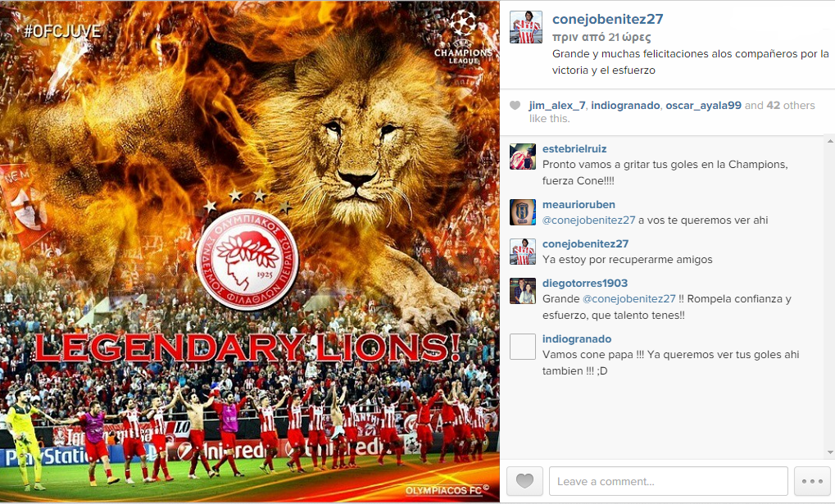Click the estebrielruiz commenter username
The height and width of the screenshot is (504, 835).
(x=574, y=149)
